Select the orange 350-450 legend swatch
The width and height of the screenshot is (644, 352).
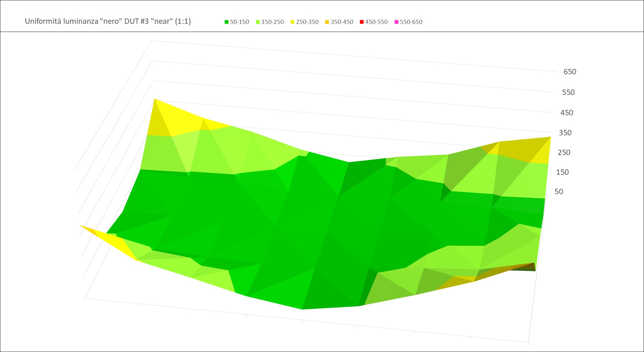coord(327,22)
